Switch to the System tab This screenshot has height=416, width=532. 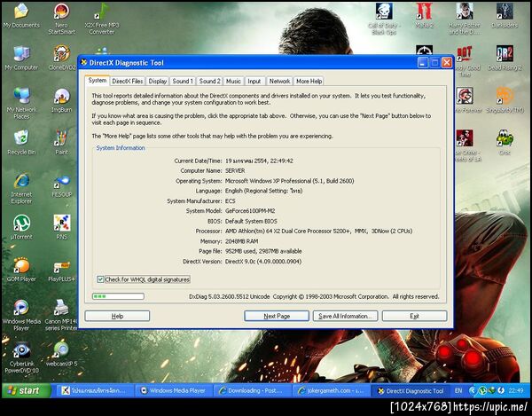click(x=98, y=81)
